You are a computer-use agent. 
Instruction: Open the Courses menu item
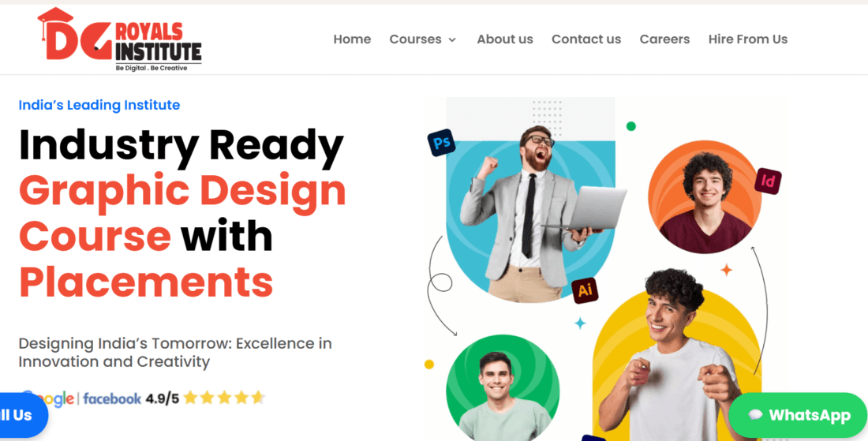(x=415, y=39)
